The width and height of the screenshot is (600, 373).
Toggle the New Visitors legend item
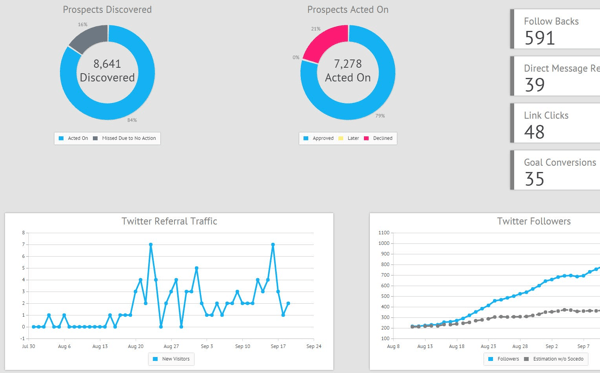tap(171, 359)
